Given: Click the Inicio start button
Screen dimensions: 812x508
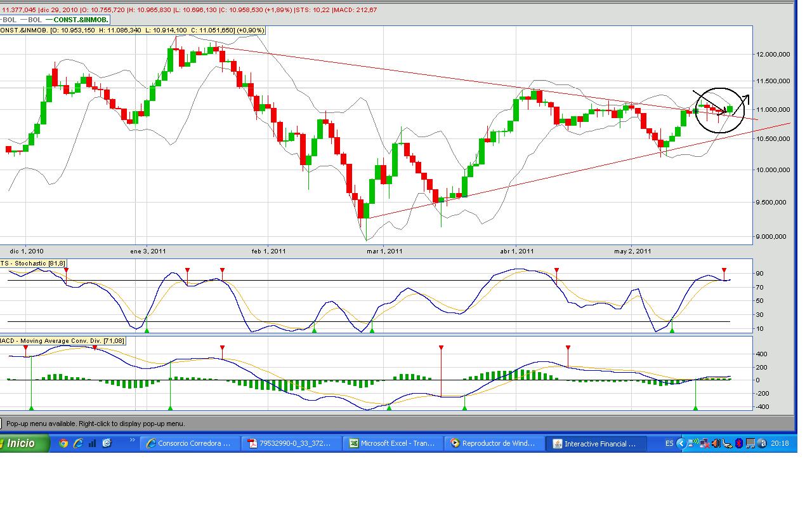Looking at the screenshot, I should tap(23, 443).
